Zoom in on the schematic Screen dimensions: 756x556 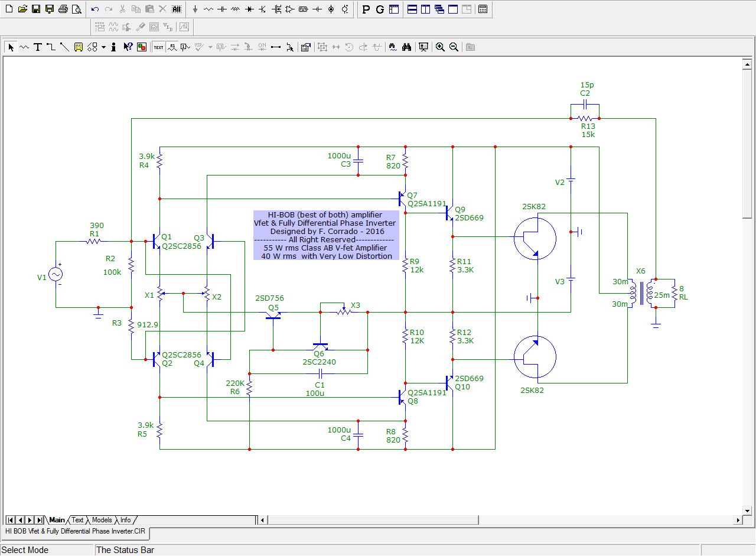pyautogui.click(x=440, y=47)
